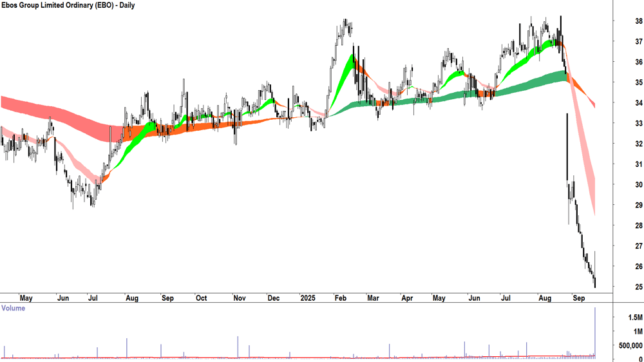Click the 35 price axis label
644x362 pixels.
point(639,82)
